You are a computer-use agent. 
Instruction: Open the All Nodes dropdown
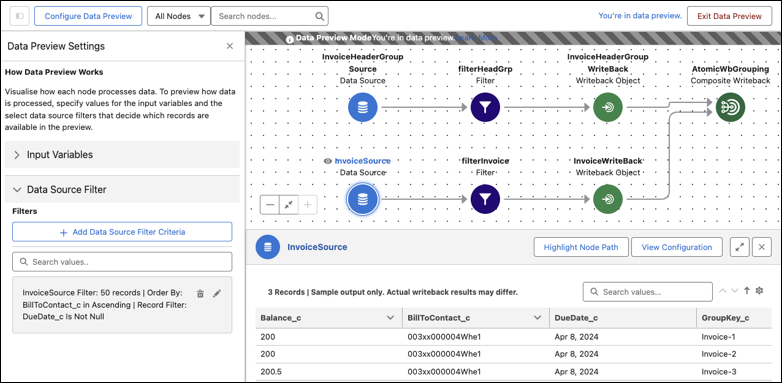[179, 16]
